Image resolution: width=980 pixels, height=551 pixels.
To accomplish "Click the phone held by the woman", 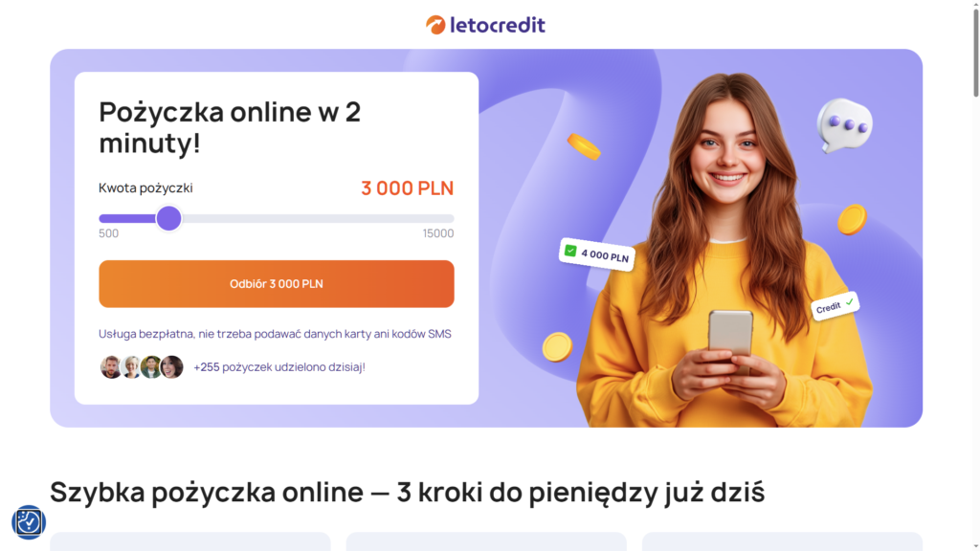I will 730,341.
